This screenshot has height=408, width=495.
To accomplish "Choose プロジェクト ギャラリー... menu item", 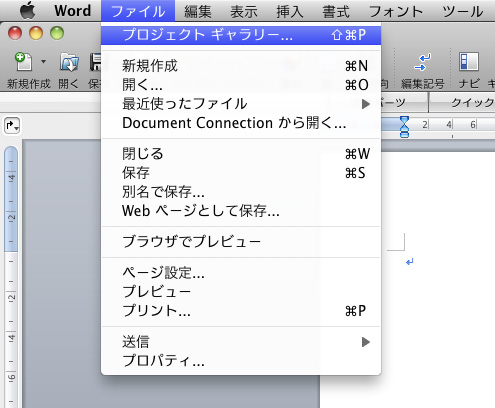I will (241, 35).
